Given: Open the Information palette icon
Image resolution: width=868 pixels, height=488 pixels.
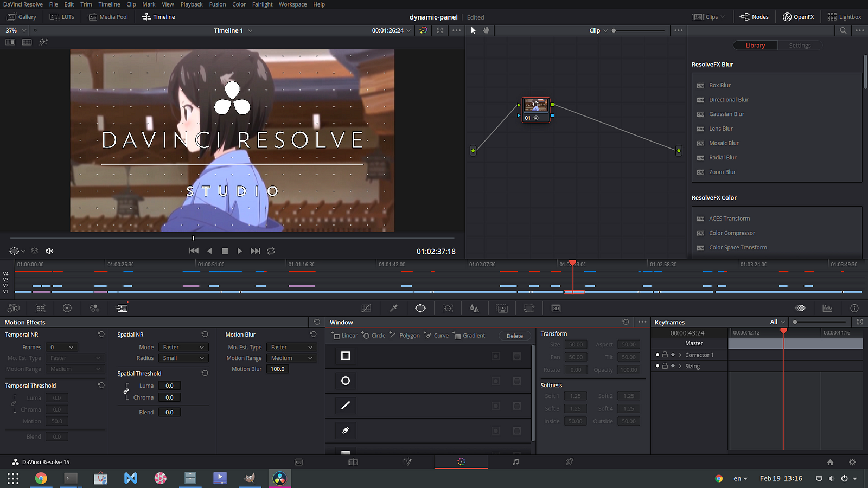Looking at the screenshot, I should coord(854,308).
